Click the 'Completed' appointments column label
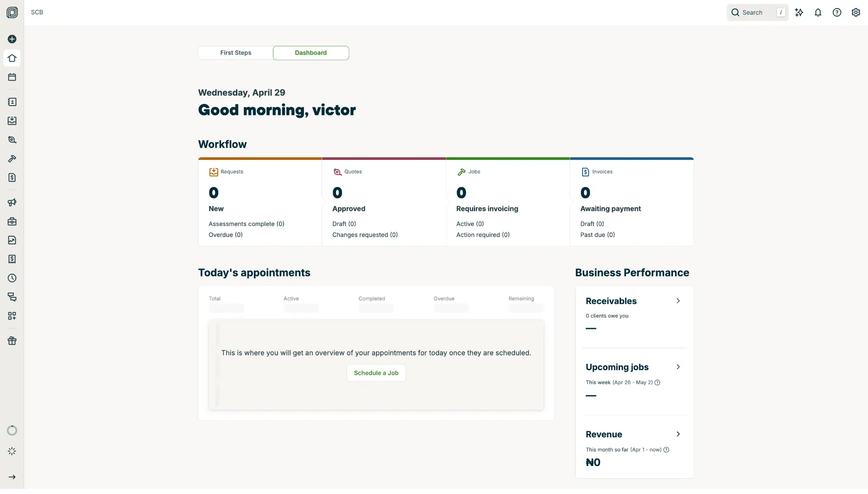Screen dimensions: 868x494 point(372,299)
